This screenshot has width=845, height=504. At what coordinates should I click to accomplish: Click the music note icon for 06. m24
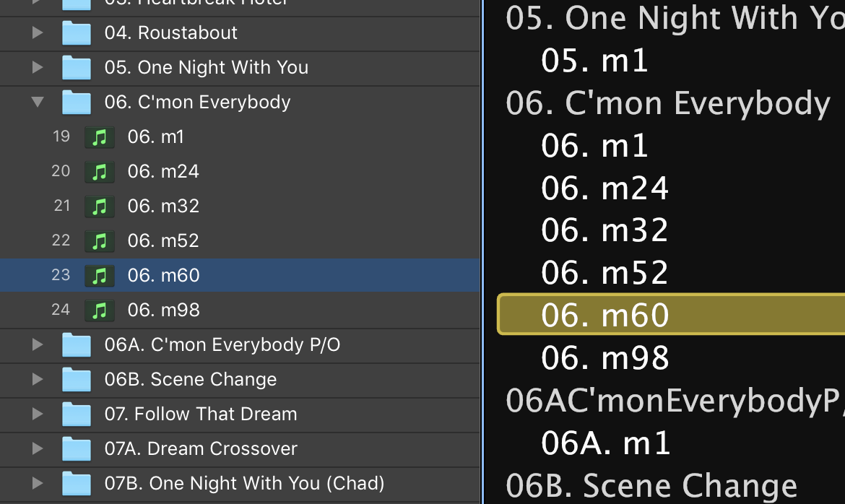click(x=100, y=171)
